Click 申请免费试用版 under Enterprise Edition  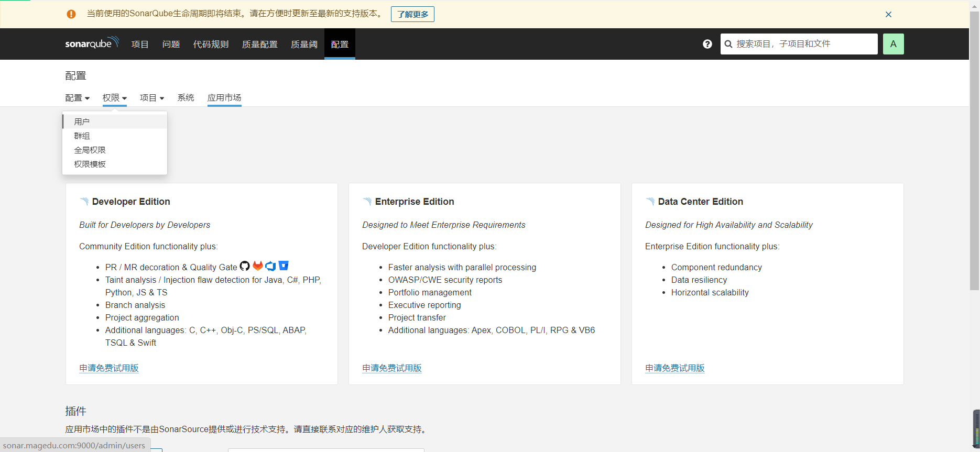coord(392,368)
